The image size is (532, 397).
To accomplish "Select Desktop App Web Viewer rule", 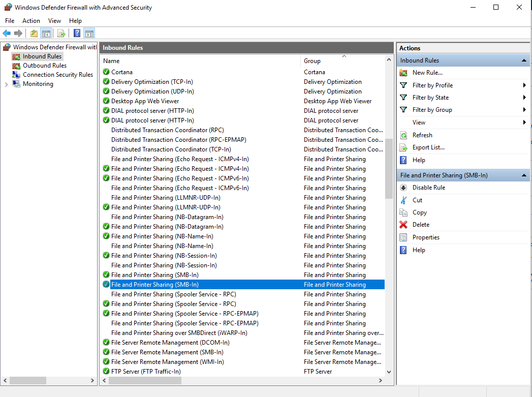I will [x=243, y=101].
